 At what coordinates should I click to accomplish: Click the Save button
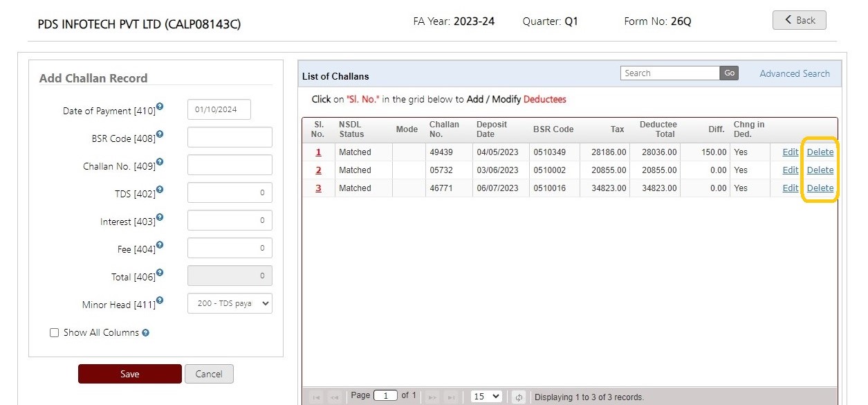130,374
